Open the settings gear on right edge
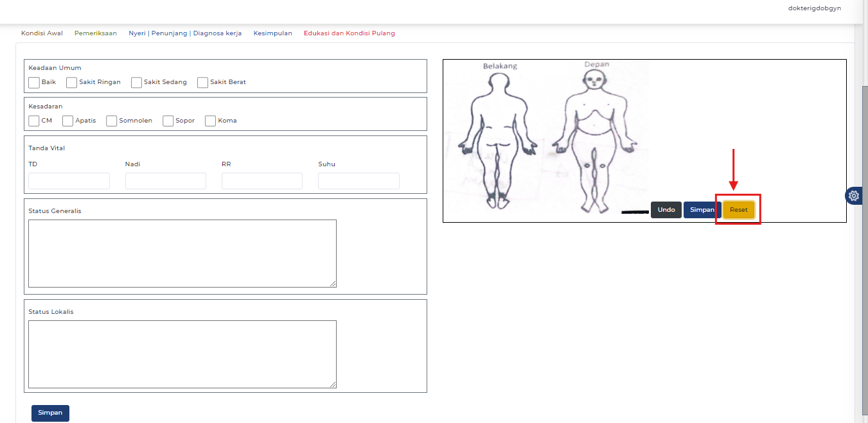The image size is (868, 423). (x=854, y=196)
